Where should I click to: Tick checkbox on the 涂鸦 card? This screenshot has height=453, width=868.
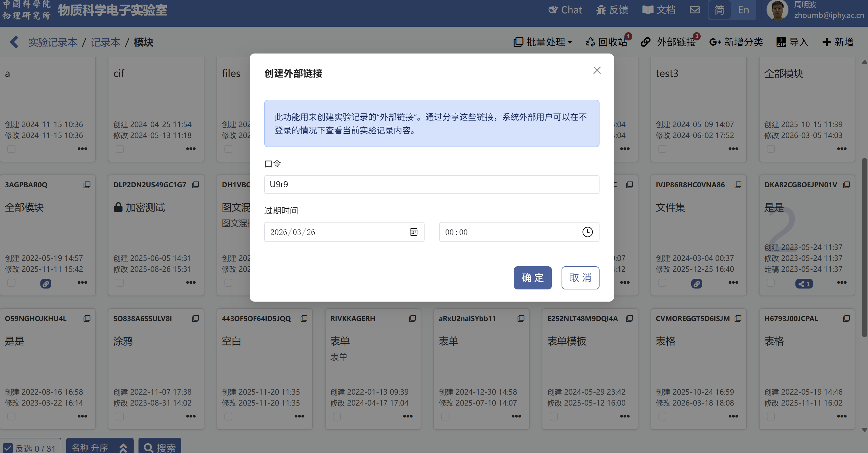tap(120, 417)
